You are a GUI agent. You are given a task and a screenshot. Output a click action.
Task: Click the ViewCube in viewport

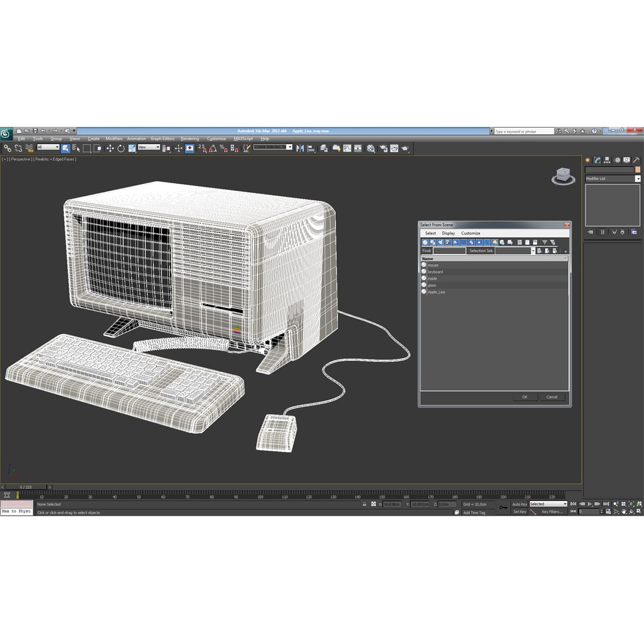563,176
